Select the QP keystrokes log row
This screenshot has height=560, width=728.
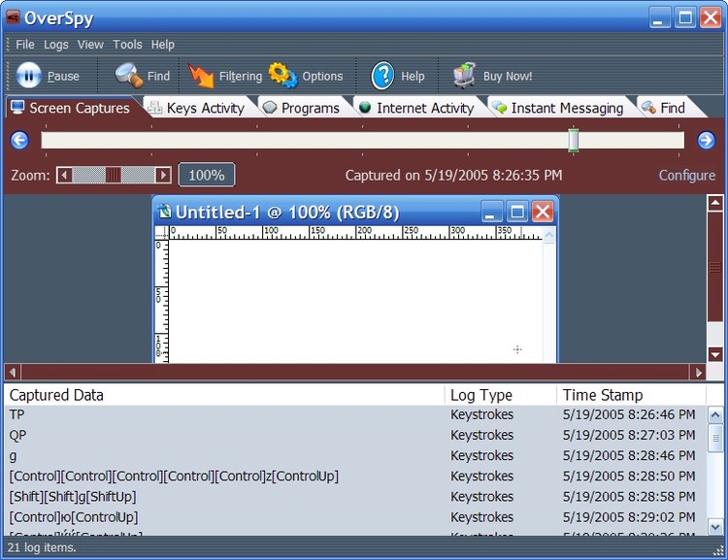pyautogui.click(x=355, y=435)
